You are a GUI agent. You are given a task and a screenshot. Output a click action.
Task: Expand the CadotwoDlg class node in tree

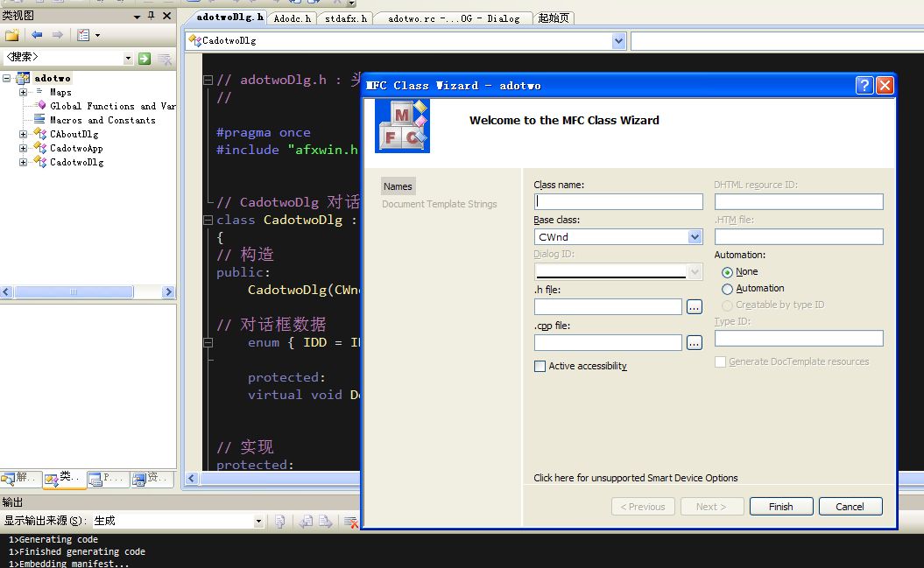pos(23,162)
